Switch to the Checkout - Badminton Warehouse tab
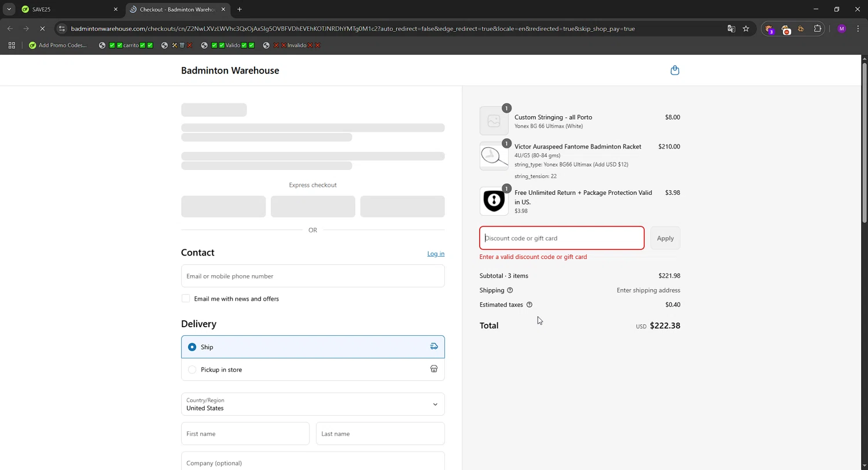This screenshot has height=470, width=868. [x=178, y=9]
